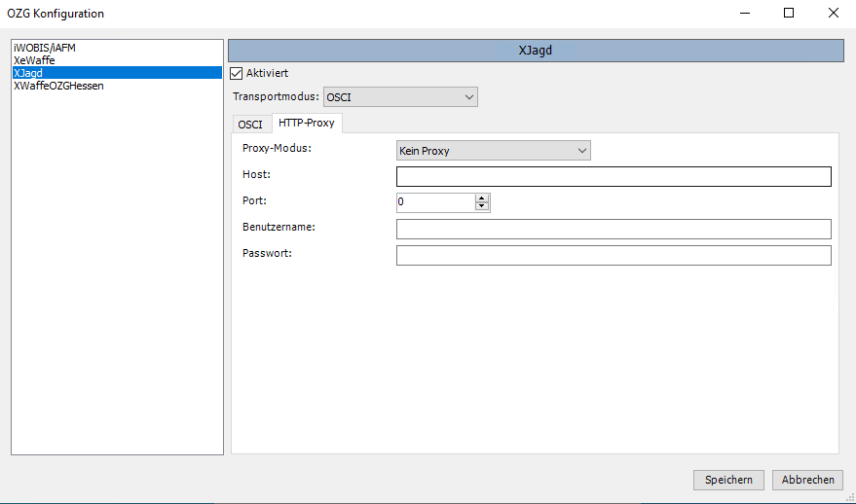Open the Transportmodus dropdown
Screen dimensions: 856x504
coord(400,96)
